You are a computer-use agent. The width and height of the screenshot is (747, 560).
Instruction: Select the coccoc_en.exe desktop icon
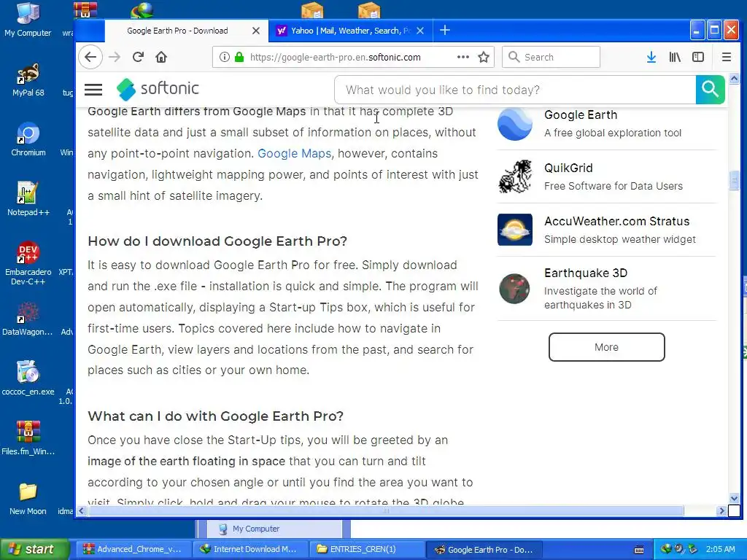pyautogui.click(x=28, y=378)
